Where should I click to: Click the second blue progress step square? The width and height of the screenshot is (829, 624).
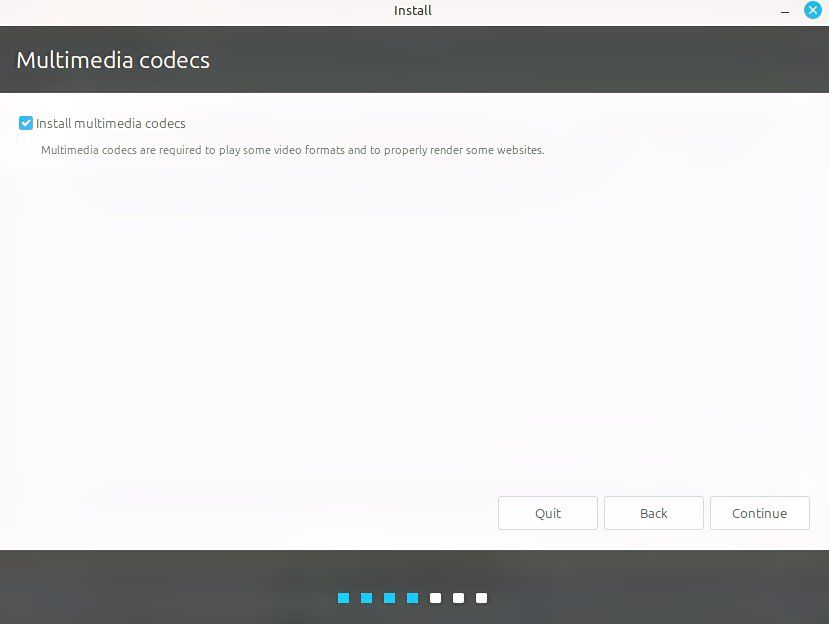click(x=366, y=597)
